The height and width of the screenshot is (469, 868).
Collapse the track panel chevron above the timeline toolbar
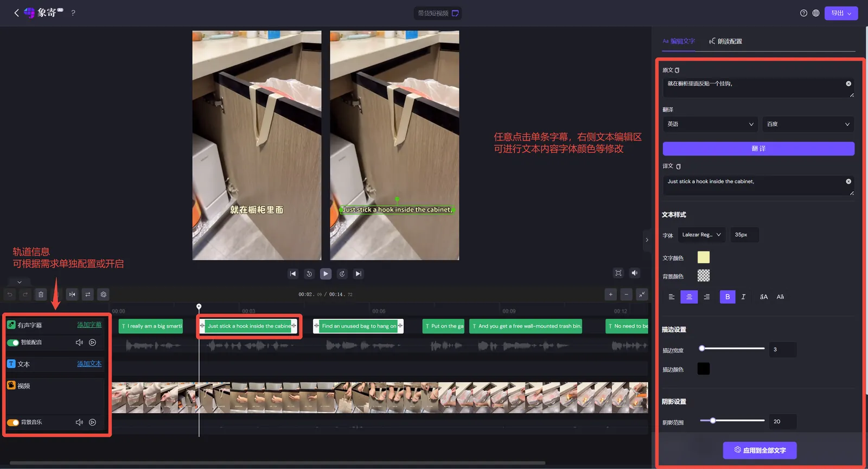click(x=20, y=282)
